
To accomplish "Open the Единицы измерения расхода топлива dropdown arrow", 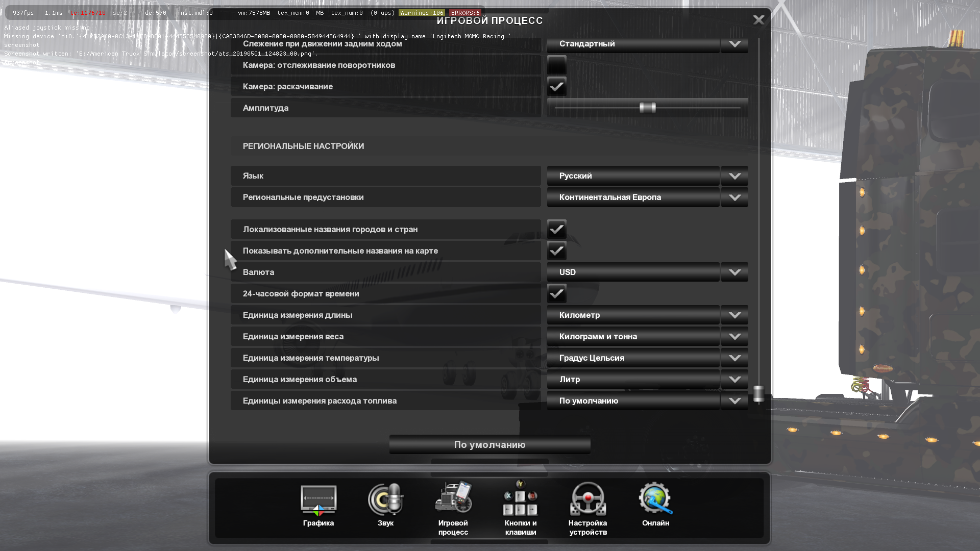I will point(734,401).
